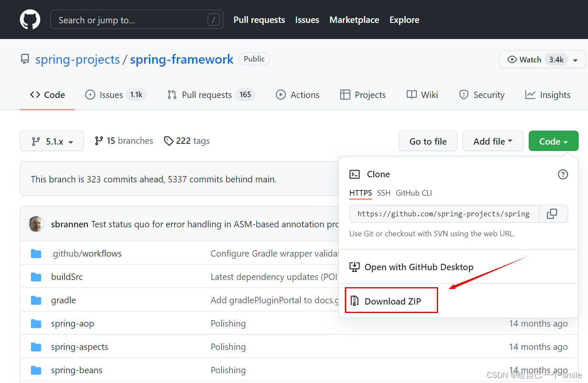Select the SSH clone tab
588x383 pixels.
384,193
